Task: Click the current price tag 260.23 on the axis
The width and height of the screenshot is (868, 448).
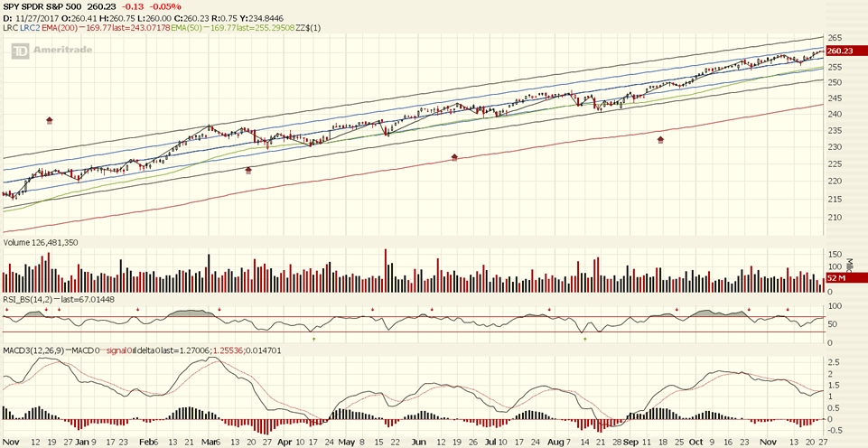Action: [840, 51]
